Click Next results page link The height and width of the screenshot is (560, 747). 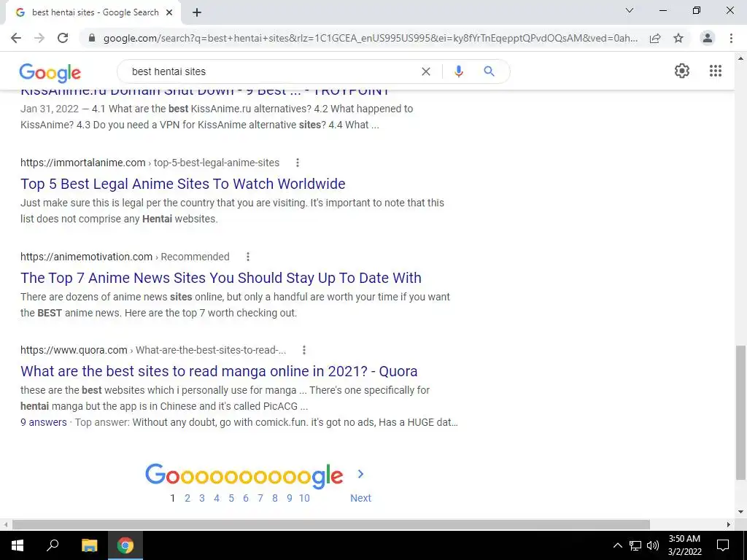(360, 498)
